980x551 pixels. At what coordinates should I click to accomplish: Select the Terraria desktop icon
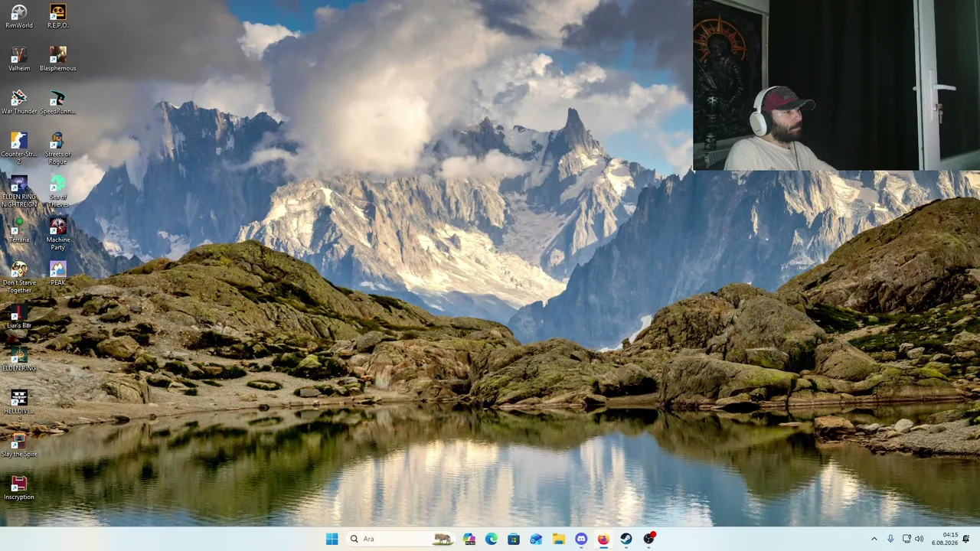click(x=19, y=230)
